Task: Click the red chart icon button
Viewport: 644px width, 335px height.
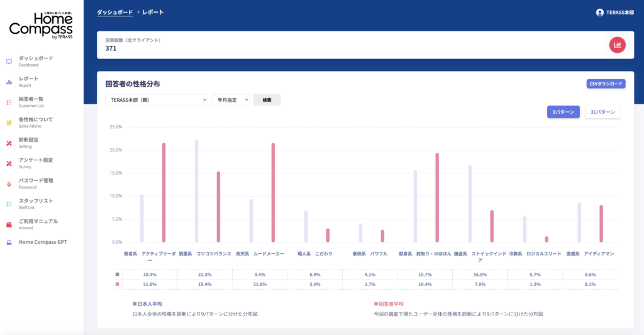Action: pos(617,45)
